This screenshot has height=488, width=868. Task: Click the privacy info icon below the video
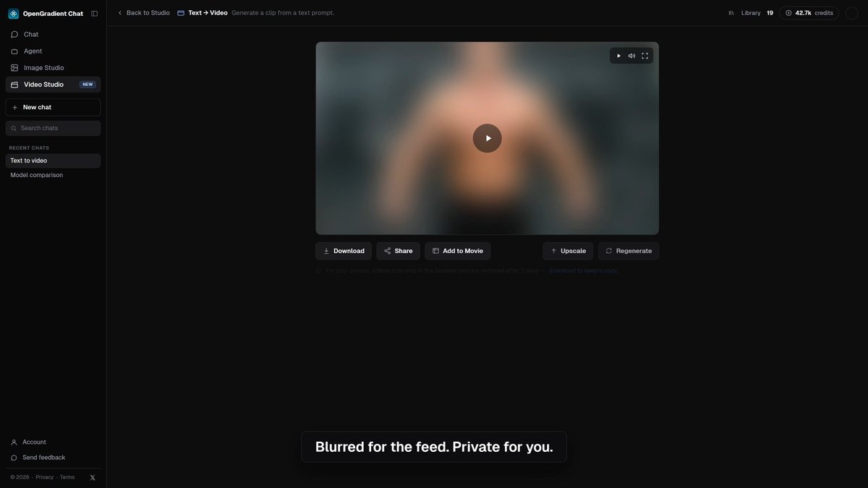pos(319,270)
